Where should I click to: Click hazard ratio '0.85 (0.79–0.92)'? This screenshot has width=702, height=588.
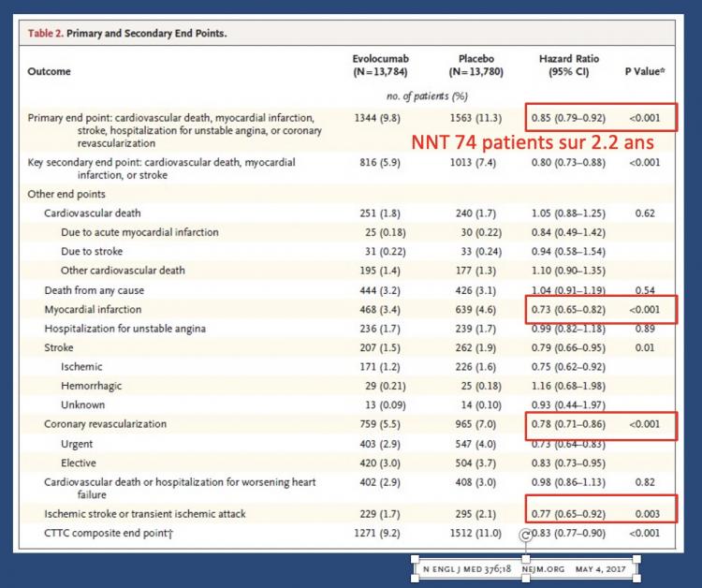pyautogui.click(x=568, y=118)
